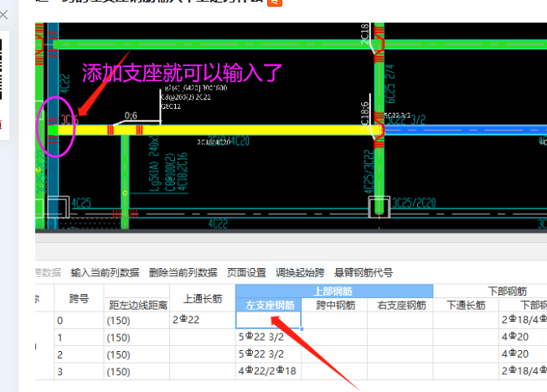
Task: Click the '(150)' distance cell in span 1
Action: [137, 338]
